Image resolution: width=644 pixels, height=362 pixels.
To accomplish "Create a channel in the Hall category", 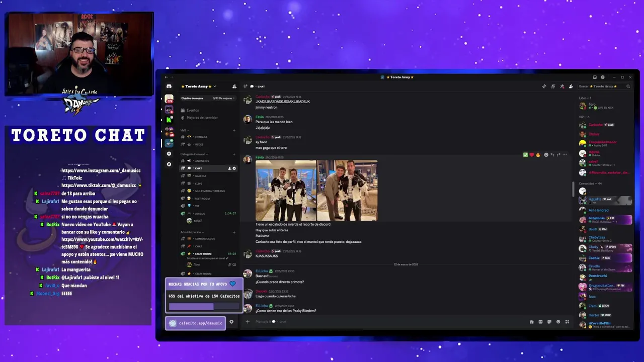I will (234, 130).
